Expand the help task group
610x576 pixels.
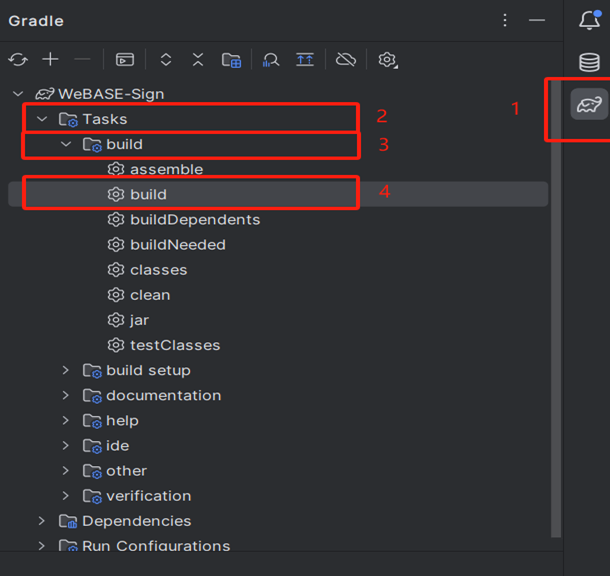[x=65, y=420]
